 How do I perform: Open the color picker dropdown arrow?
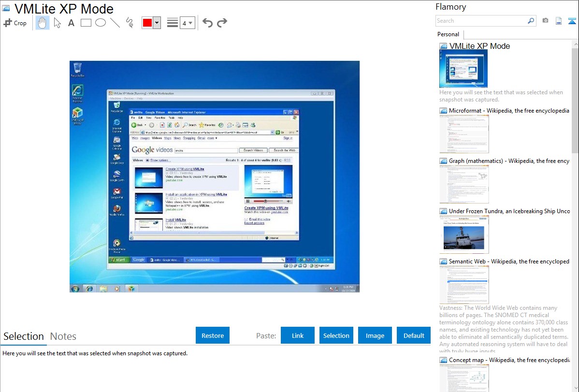pyautogui.click(x=157, y=23)
